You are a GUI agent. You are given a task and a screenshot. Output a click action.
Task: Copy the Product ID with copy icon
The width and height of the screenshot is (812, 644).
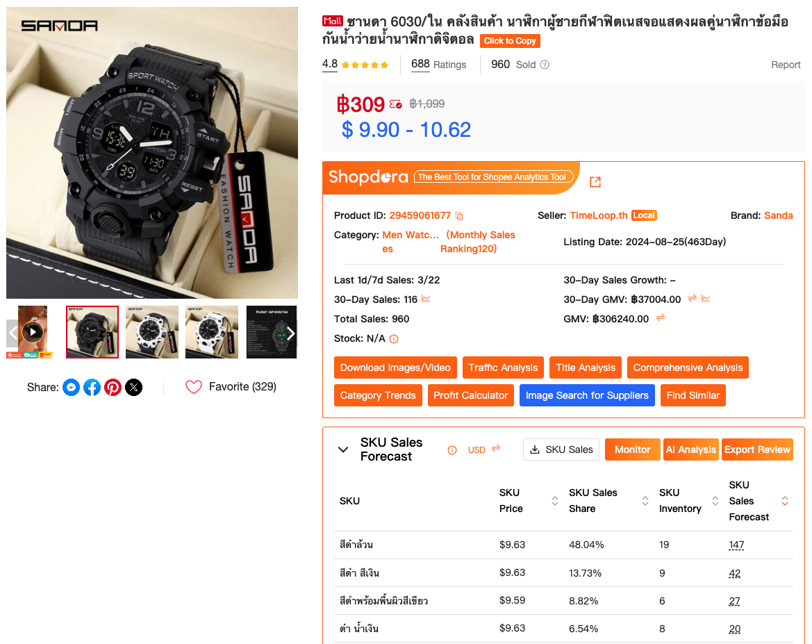459,216
